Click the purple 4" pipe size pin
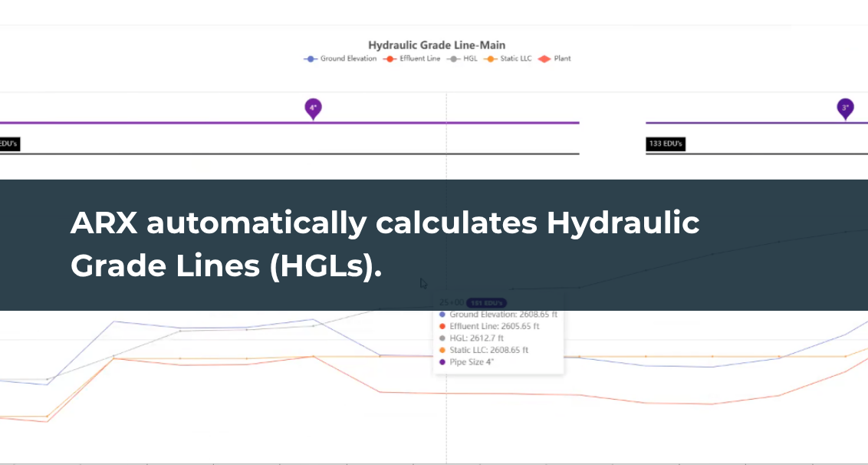This screenshot has height=465, width=868. point(314,109)
